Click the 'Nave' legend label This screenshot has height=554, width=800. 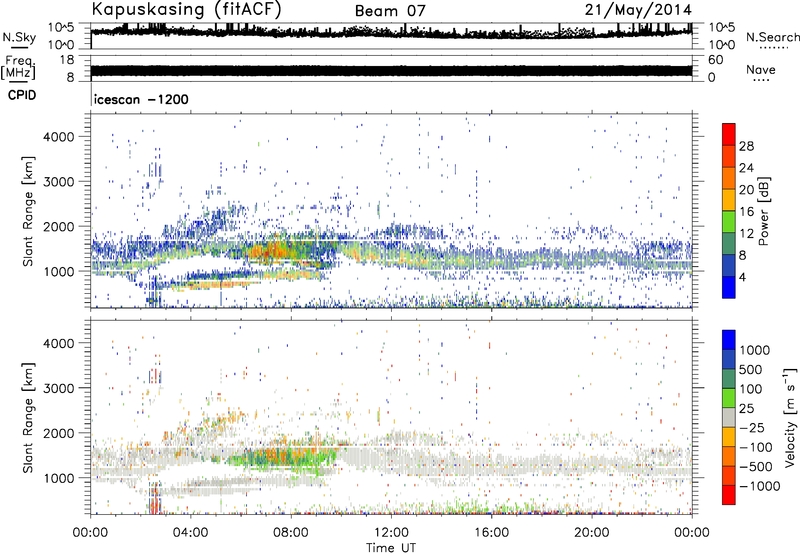coord(760,70)
